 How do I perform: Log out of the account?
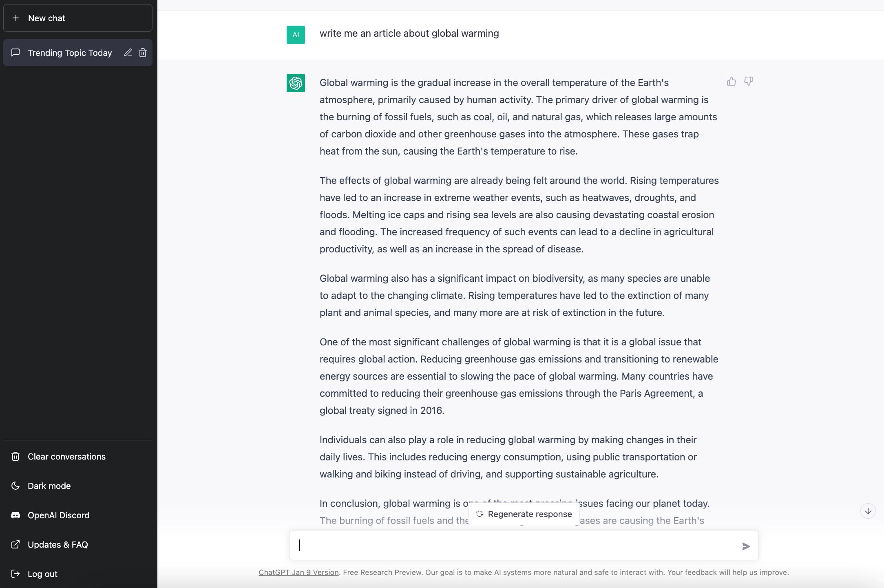[x=42, y=574]
